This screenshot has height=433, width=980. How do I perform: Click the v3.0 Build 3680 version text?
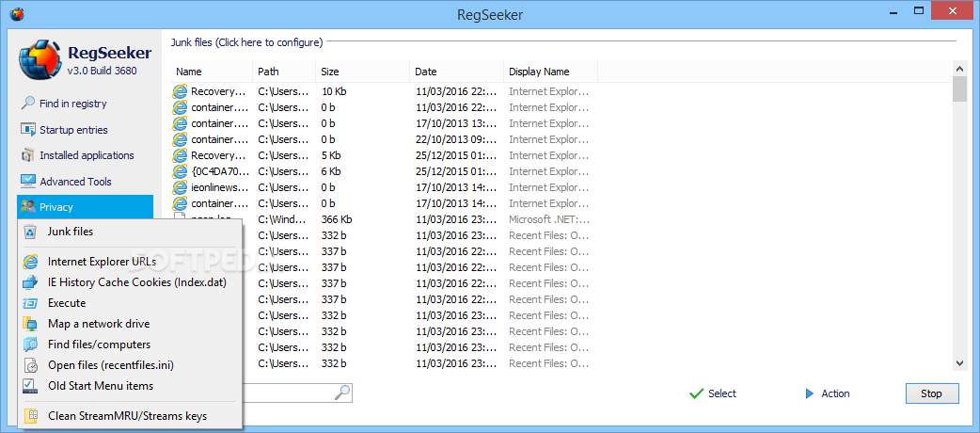[x=102, y=71]
